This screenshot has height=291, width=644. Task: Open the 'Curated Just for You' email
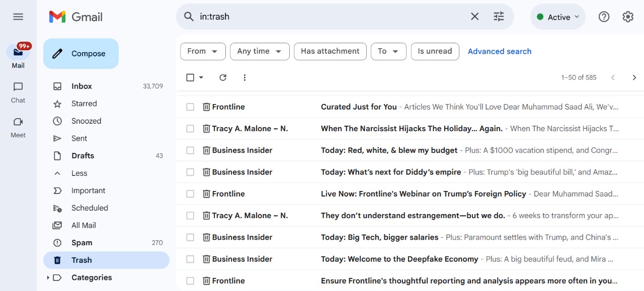tap(410, 107)
